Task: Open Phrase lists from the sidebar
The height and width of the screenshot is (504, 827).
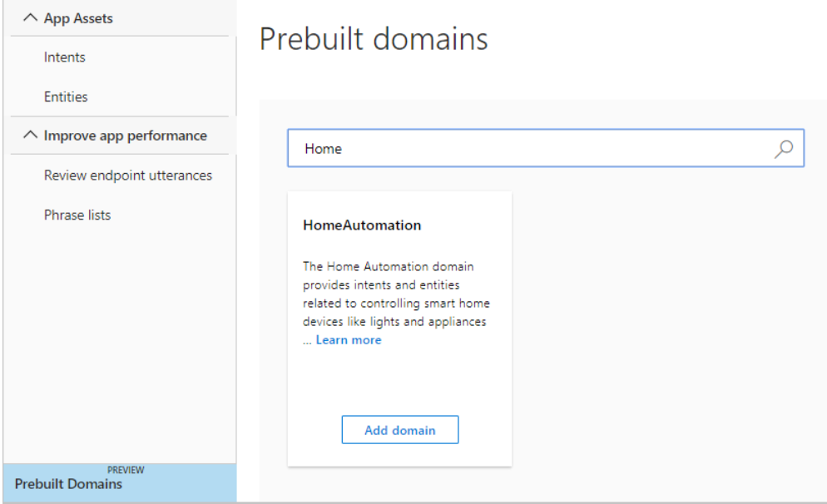Action: pyautogui.click(x=77, y=215)
